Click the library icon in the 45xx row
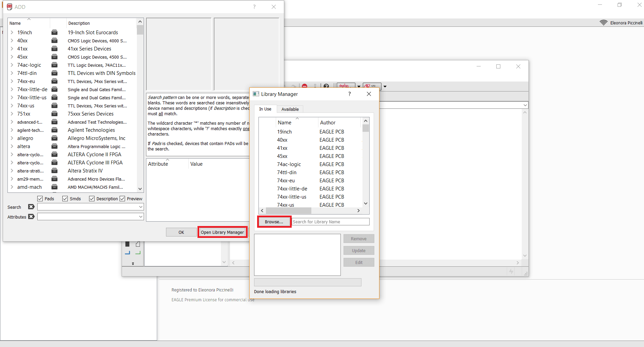This screenshot has height=347, width=644. point(54,57)
